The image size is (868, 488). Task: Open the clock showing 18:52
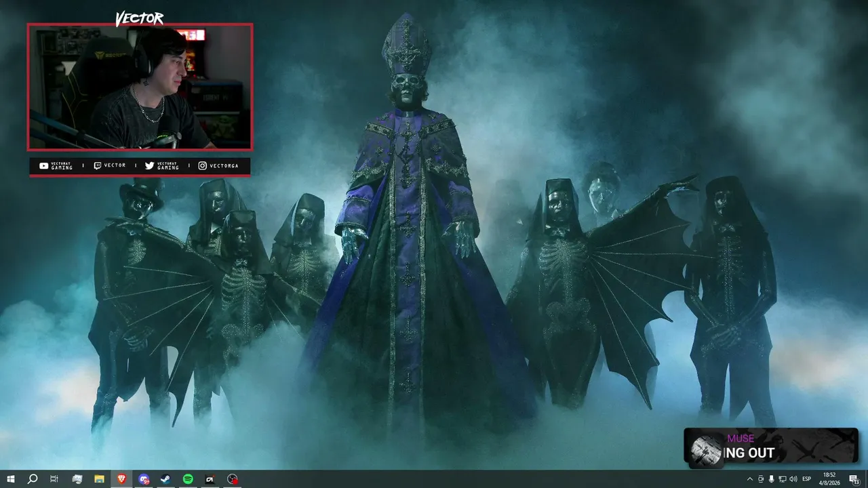point(829,479)
